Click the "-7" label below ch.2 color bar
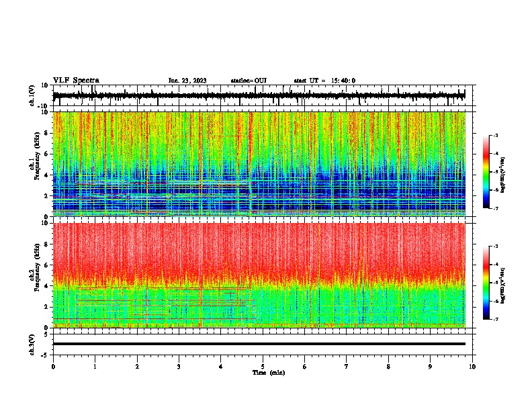 coord(496,319)
